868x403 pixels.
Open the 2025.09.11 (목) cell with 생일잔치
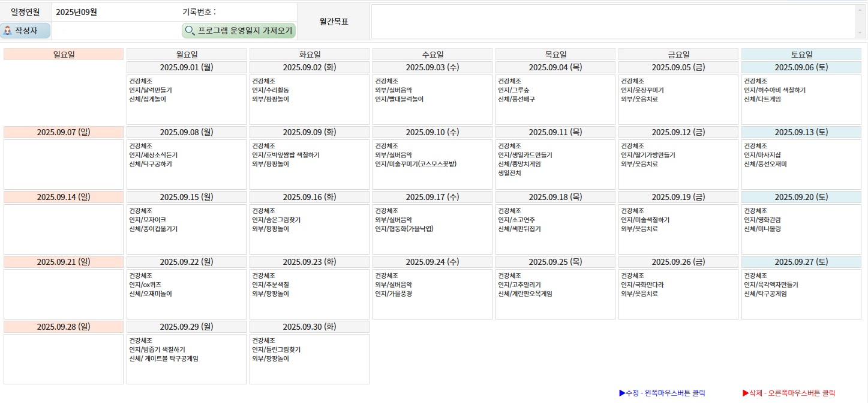(x=555, y=164)
